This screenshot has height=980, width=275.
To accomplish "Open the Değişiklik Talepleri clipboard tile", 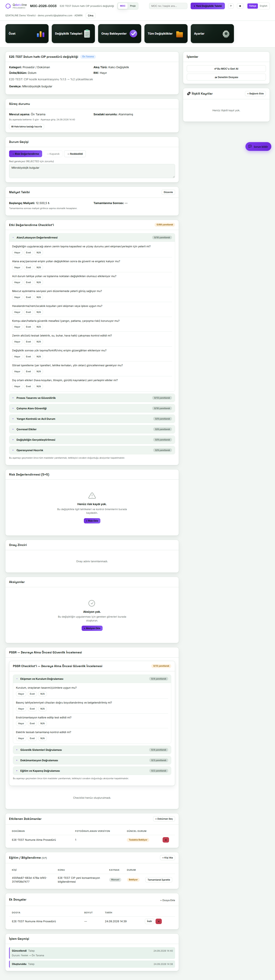I will [x=73, y=33].
